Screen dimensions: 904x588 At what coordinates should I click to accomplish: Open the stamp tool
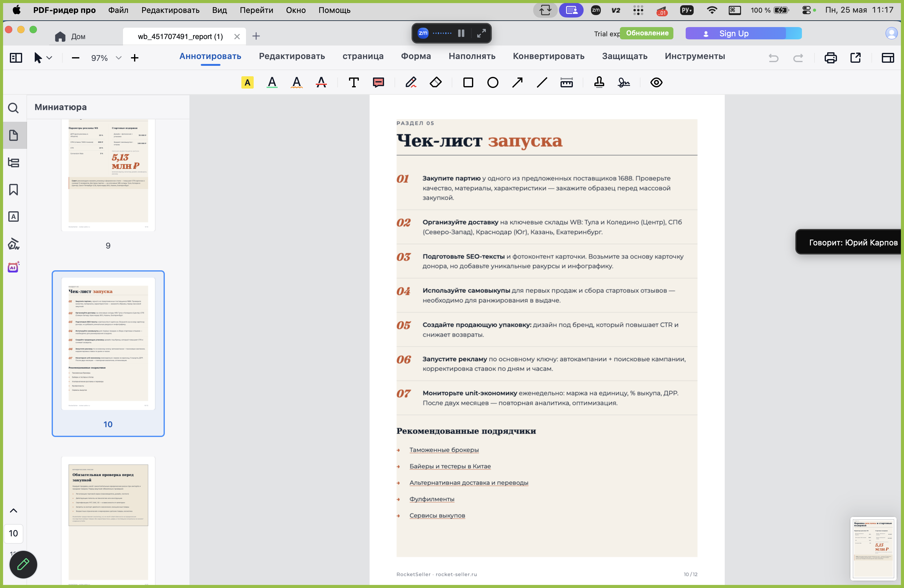tap(599, 82)
